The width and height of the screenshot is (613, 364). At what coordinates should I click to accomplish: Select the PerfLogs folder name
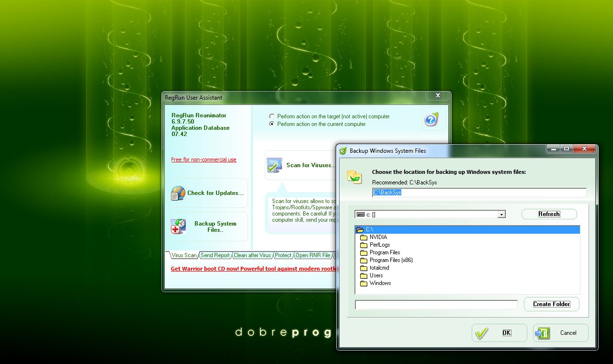380,245
